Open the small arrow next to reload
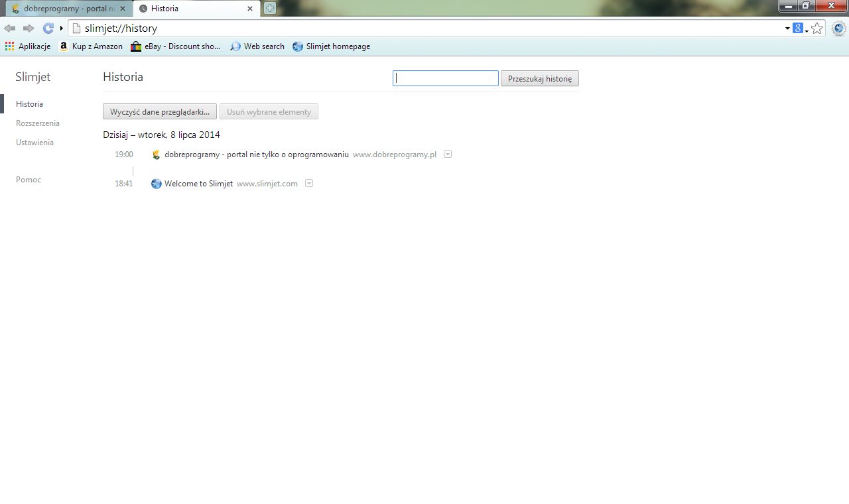 (x=61, y=29)
